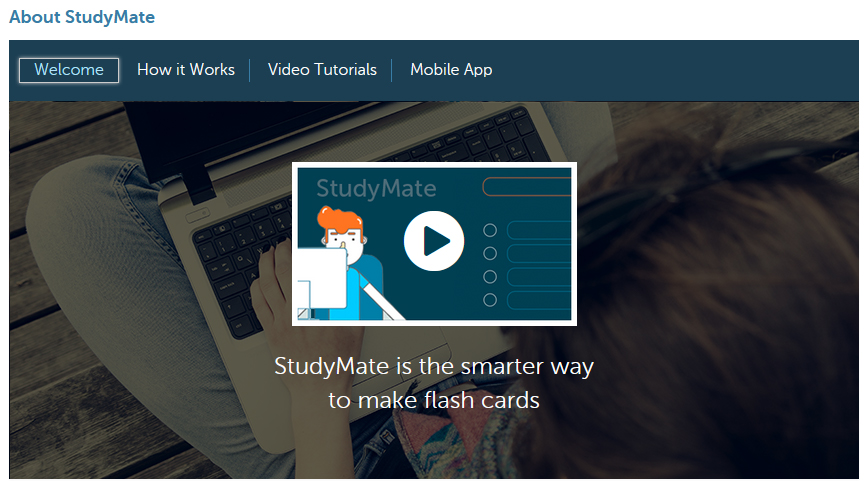Select the third radio circle in the video preview

coord(490,277)
